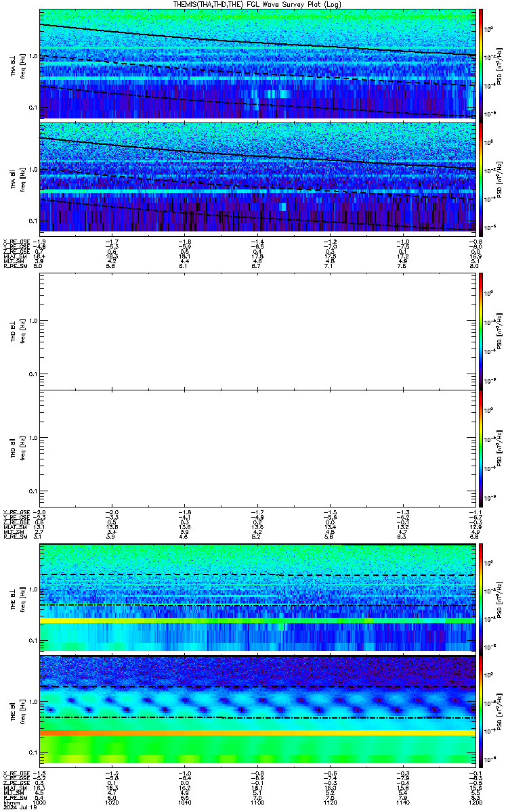
Task: Click the 1000 time tick label
Action: [40, 803]
